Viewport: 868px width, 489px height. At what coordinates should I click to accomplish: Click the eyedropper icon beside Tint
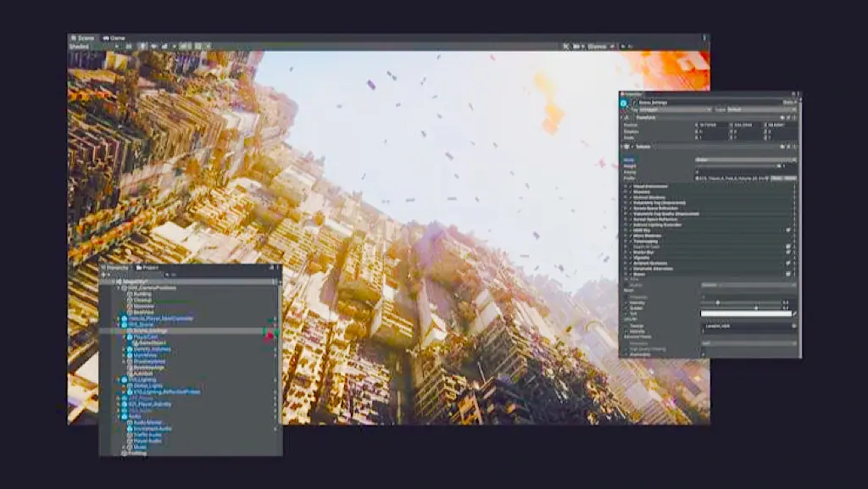tap(794, 314)
